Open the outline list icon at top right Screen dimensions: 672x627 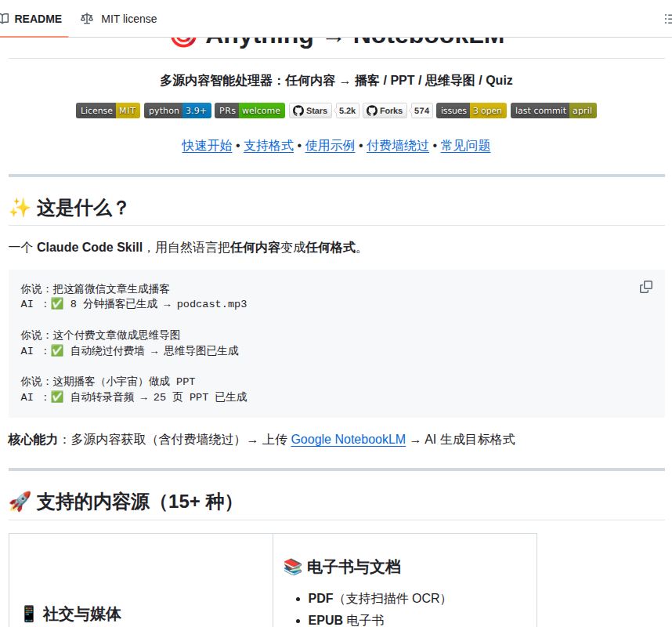(668, 19)
